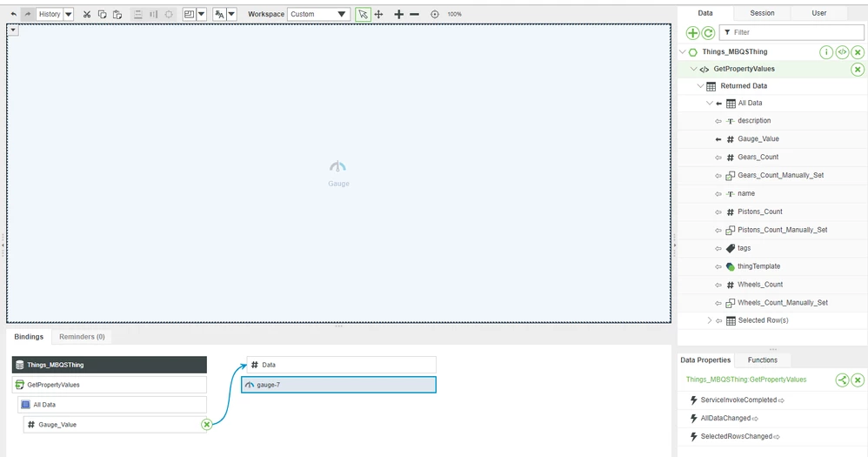The image size is (868, 457).
Task: Remove GetPropertyValues service via X icon
Action: coord(858,70)
